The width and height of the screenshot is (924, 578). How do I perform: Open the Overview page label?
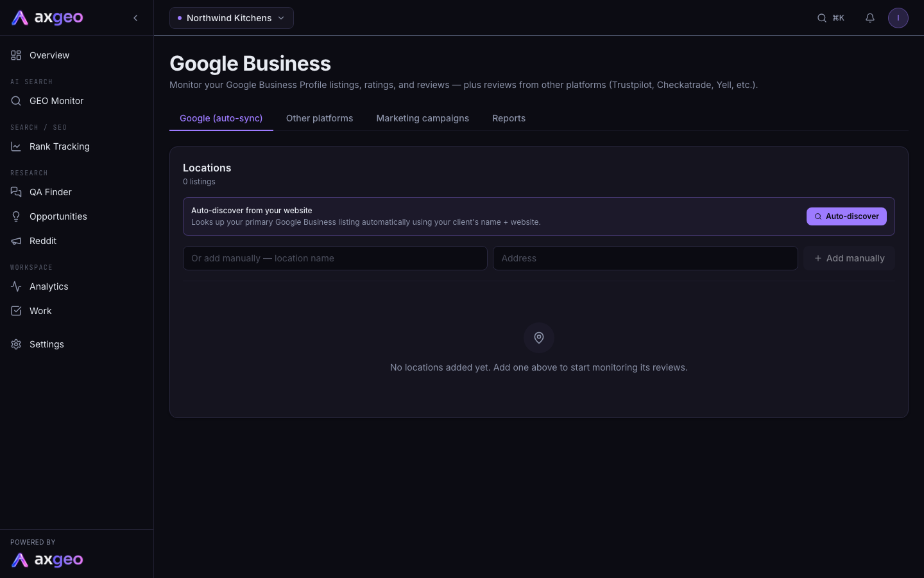[49, 55]
